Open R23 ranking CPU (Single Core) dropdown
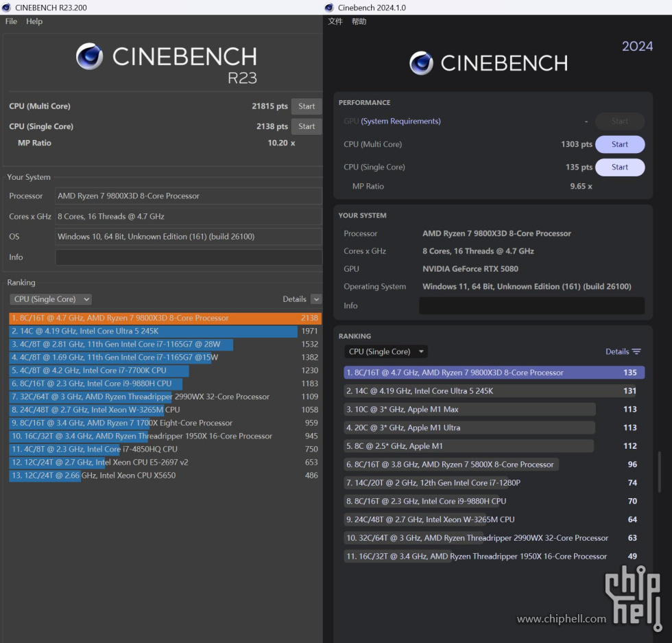Image resolution: width=672 pixels, height=643 pixels. (51, 299)
